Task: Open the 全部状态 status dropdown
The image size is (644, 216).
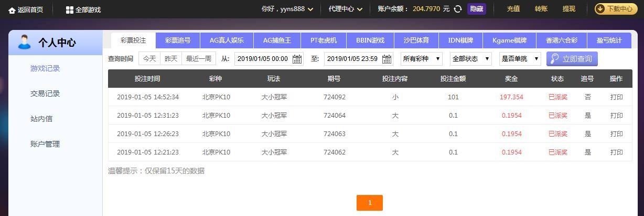Action: (471, 59)
